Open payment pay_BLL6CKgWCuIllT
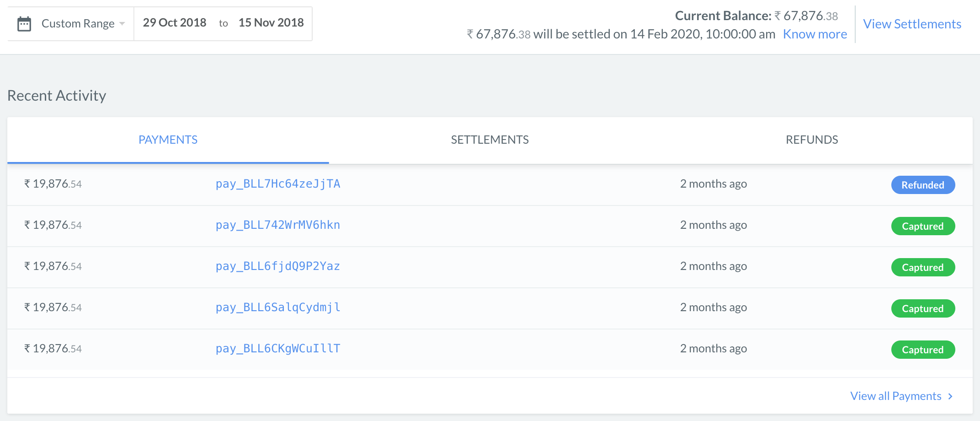This screenshot has height=421, width=980. (278, 349)
